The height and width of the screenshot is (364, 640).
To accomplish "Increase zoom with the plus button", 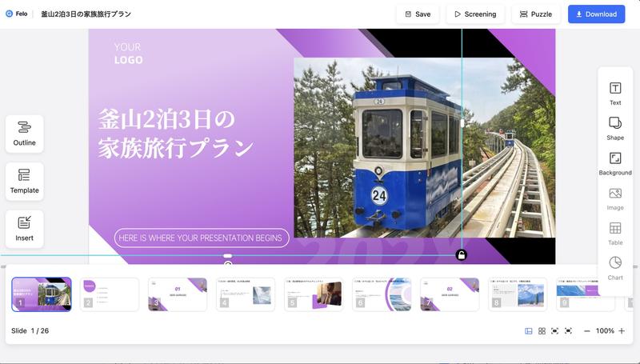I will [x=622, y=331].
